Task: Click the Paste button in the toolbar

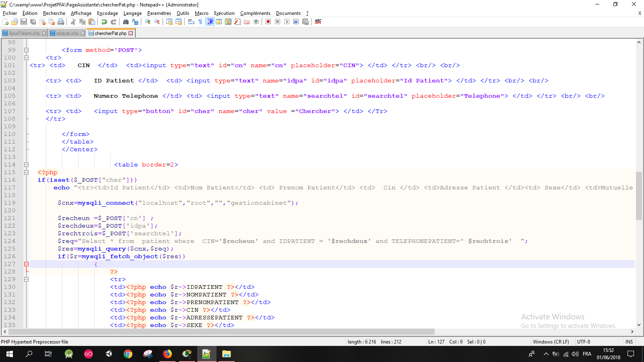Action: [91, 22]
